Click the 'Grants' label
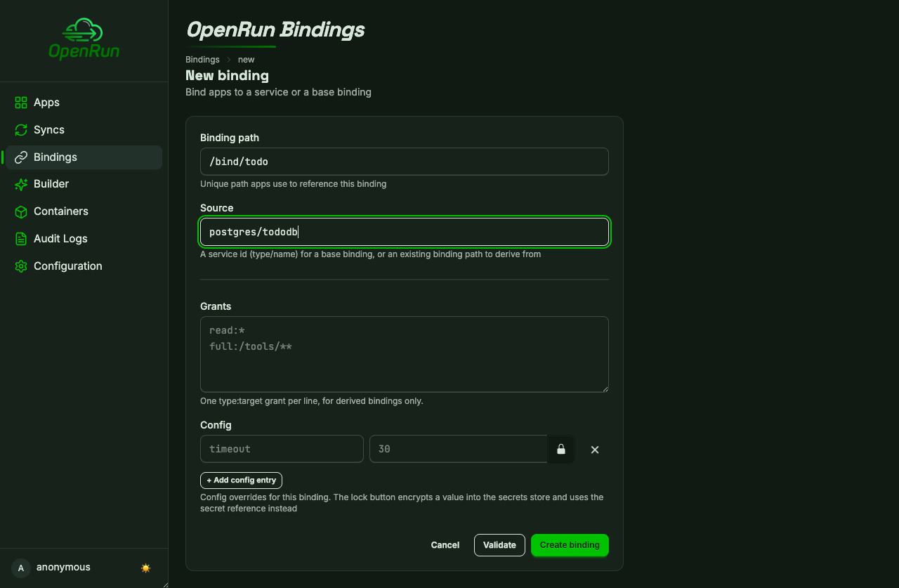 tap(216, 306)
